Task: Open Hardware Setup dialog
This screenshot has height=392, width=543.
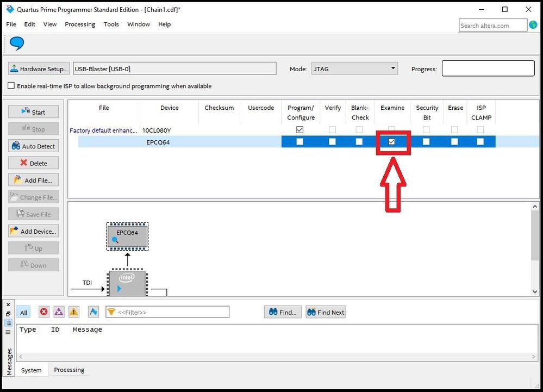Action: point(39,69)
